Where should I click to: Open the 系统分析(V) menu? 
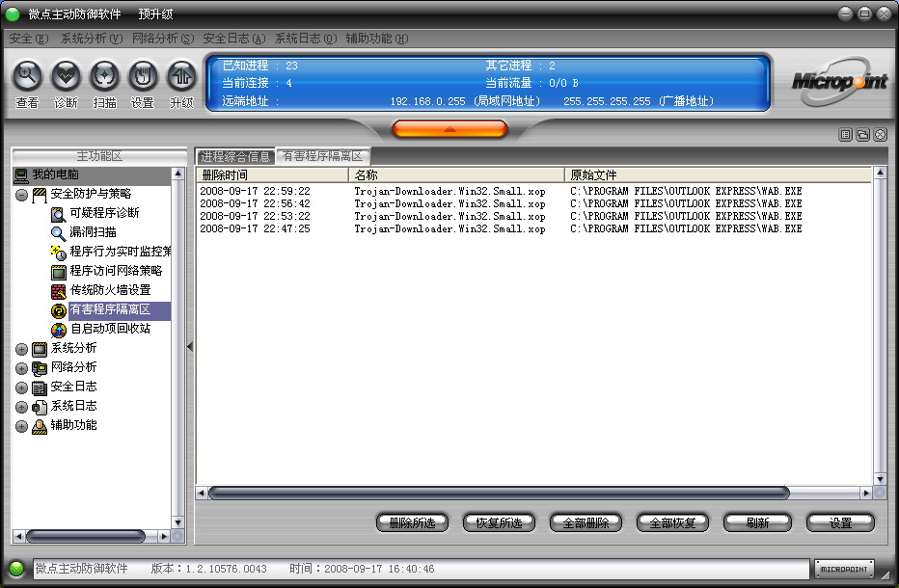point(92,39)
